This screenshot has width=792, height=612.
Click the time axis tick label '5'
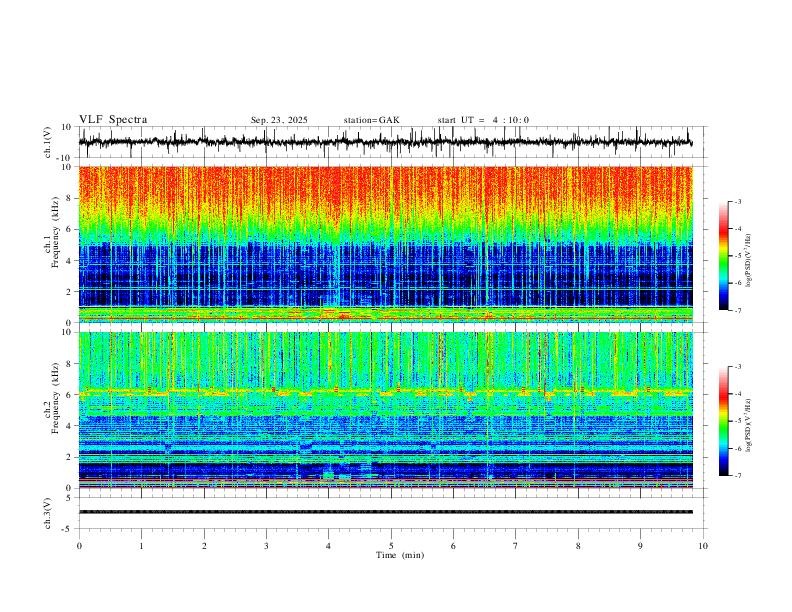coord(391,546)
